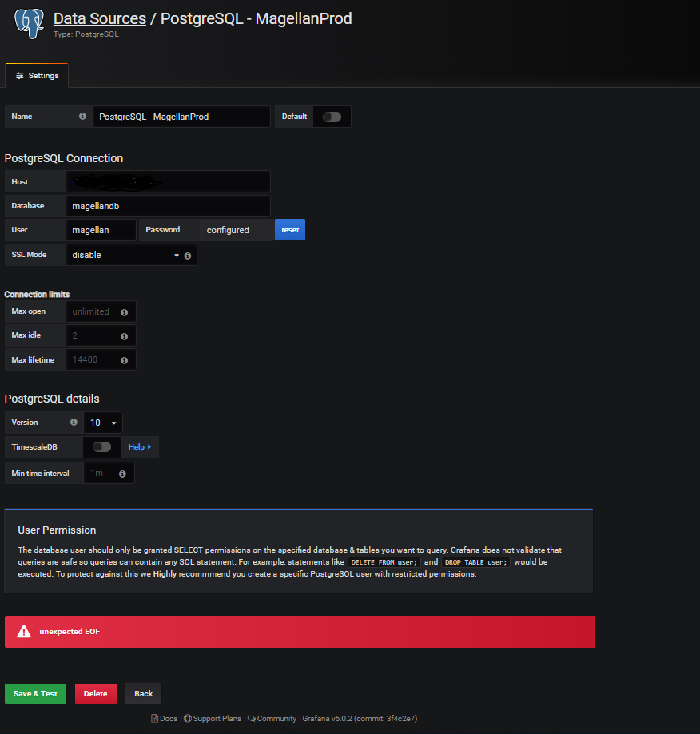
Task: Click the Max open info icon
Action: (x=124, y=311)
